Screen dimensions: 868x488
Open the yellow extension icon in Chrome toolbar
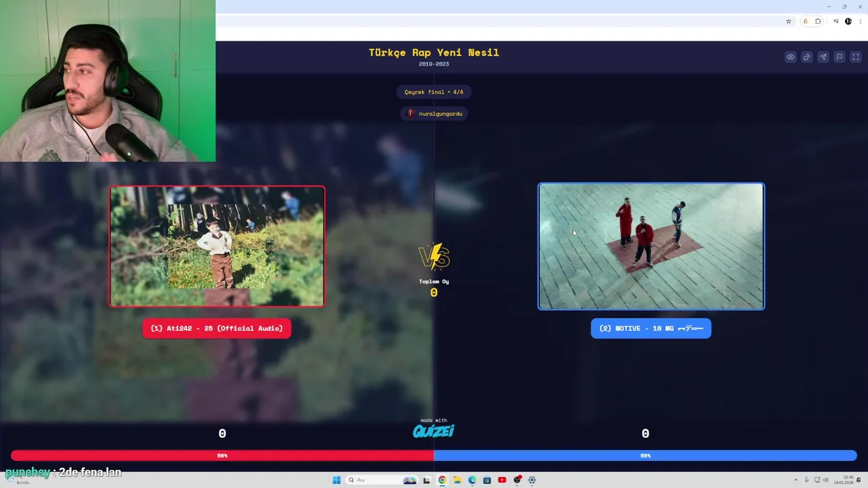[x=806, y=22]
